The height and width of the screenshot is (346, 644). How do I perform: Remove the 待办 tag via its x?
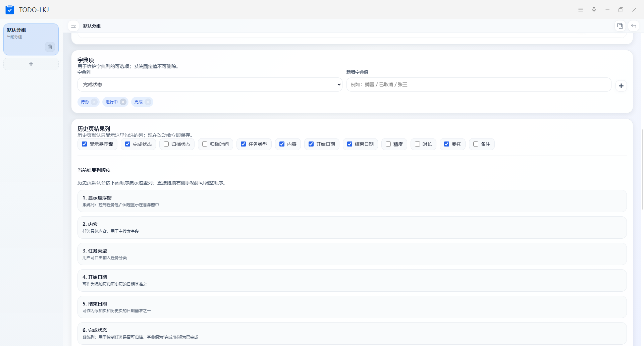click(x=94, y=102)
